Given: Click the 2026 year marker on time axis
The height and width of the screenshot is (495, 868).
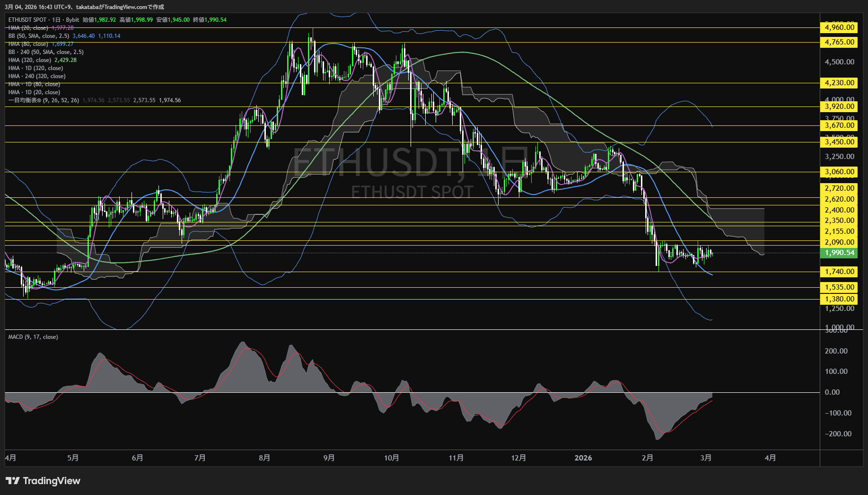Looking at the screenshot, I should tap(583, 458).
